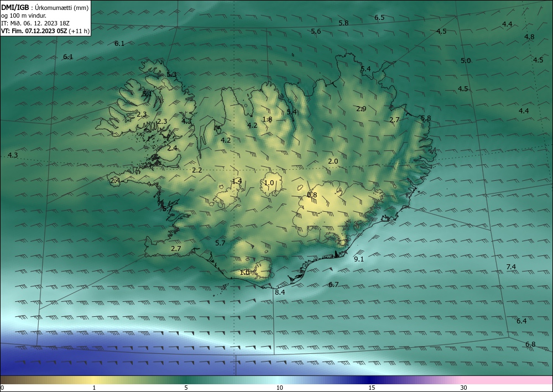Click the 4.3 value at the far west edge
Screen dimensions: 553x392
coord(13,155)
